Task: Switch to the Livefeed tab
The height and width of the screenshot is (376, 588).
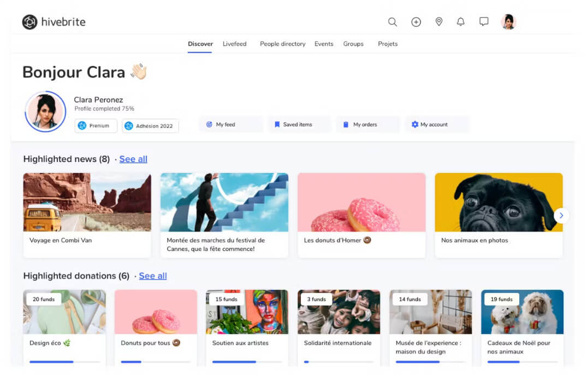Action: tap(234, 44)
